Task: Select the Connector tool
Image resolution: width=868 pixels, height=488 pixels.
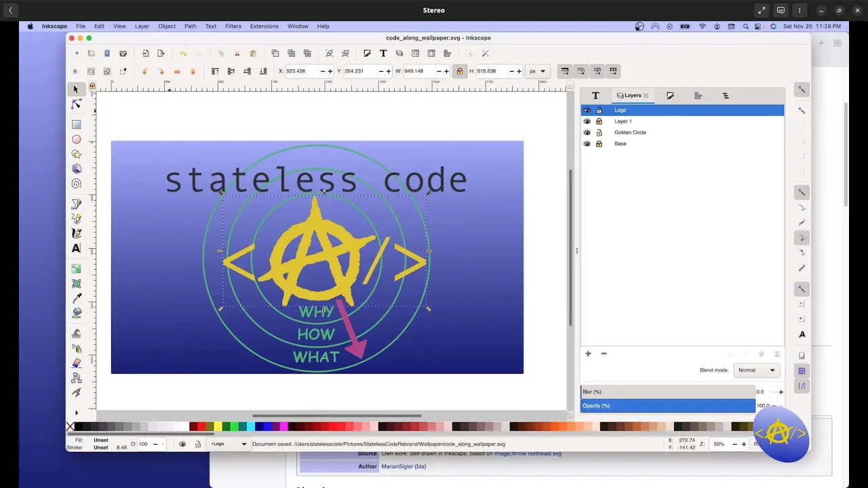Action: tap(76, 378)
